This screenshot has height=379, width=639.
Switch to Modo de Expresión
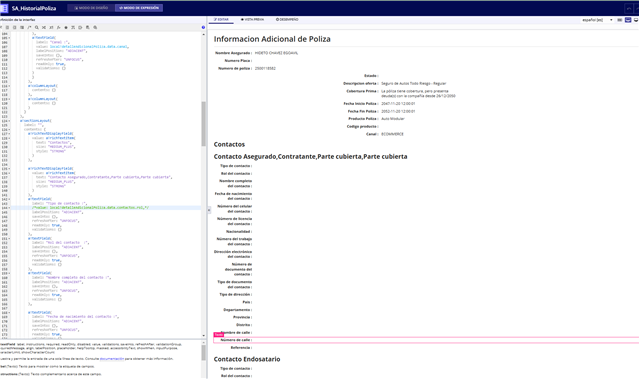point(139,8)
